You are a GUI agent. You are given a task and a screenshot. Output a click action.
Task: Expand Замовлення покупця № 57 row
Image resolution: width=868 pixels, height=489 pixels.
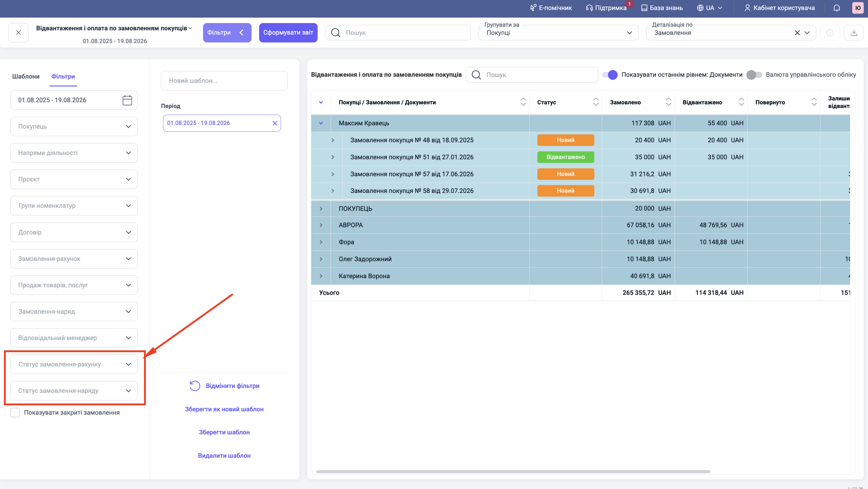332,174
